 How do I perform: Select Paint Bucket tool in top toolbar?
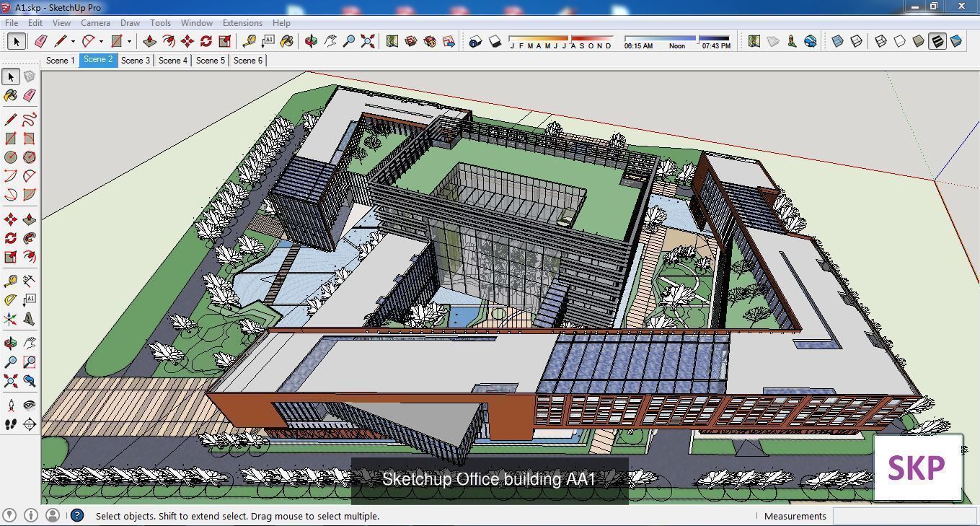coord(287,41)
